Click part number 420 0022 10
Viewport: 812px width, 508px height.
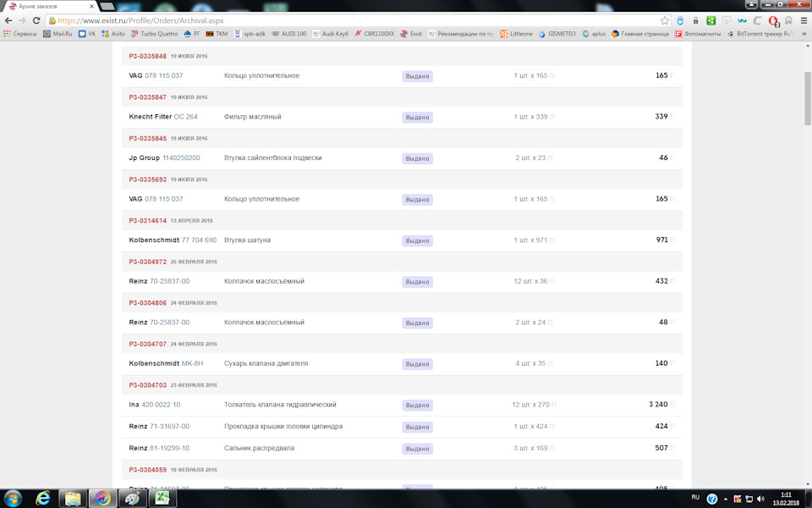[161, 405]
